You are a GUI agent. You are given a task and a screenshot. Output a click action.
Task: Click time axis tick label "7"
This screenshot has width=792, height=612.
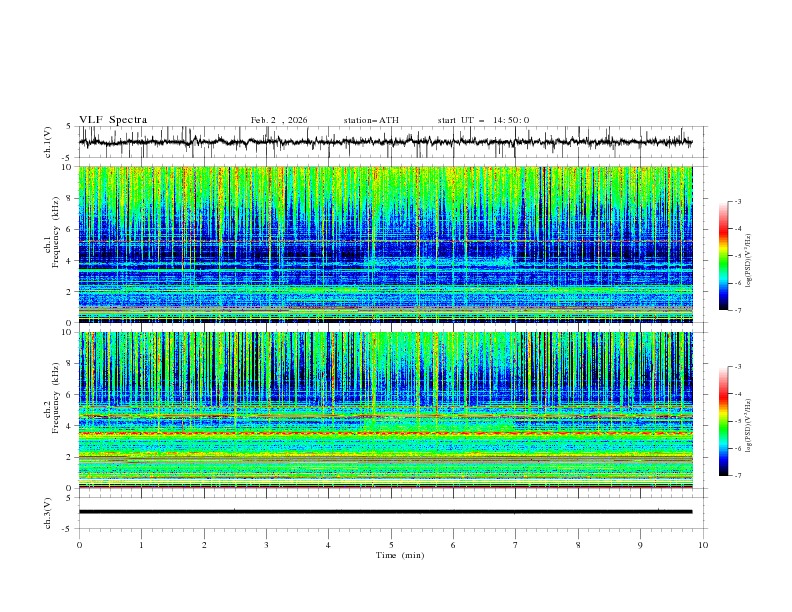point(516,545)
